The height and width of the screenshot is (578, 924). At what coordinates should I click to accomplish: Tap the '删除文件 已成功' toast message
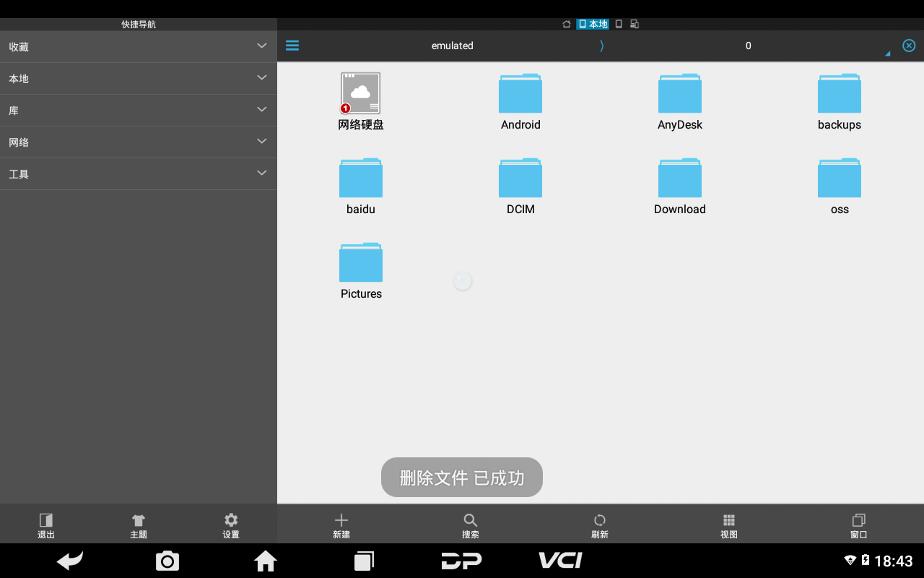[x=462, y=477]
